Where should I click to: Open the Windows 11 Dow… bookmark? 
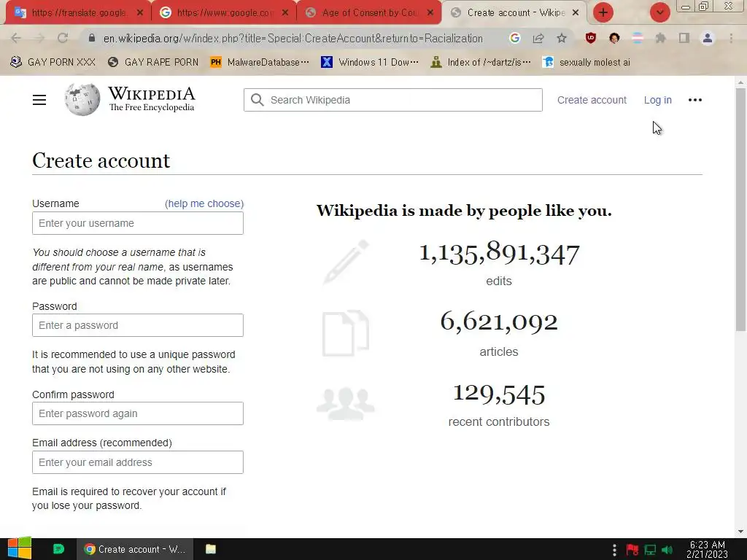[x=370, y=62]
